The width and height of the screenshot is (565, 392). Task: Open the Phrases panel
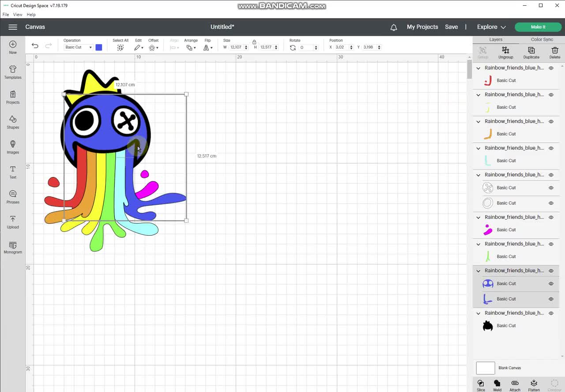pyautogui.click(x=13, y=197)
